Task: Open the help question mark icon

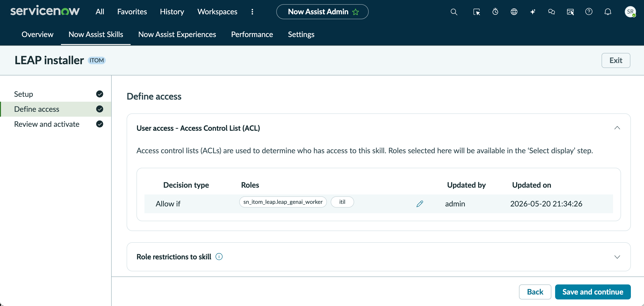Action: pyautogui.click(x=589, y=11)
